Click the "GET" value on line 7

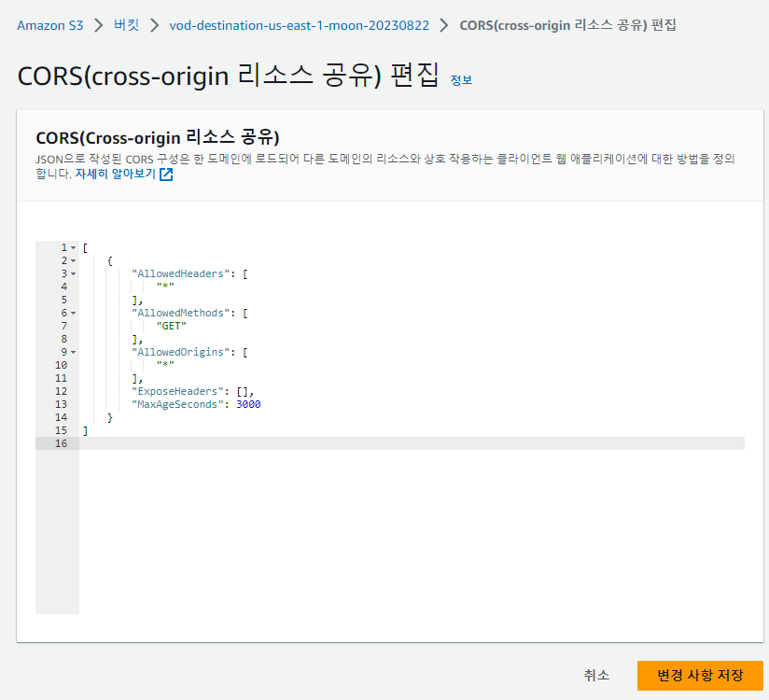(171, 326)
